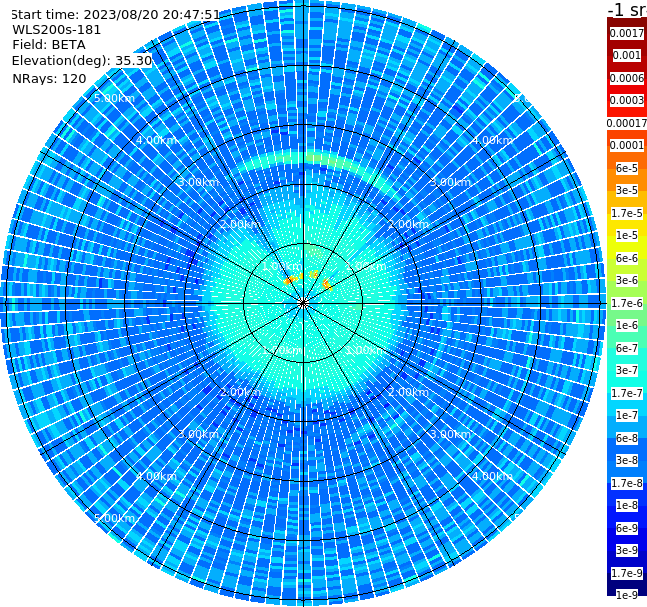Screen dimensions: 647x607
Task: Select the lower-right 2.00km range label
Action: (408, 392)
